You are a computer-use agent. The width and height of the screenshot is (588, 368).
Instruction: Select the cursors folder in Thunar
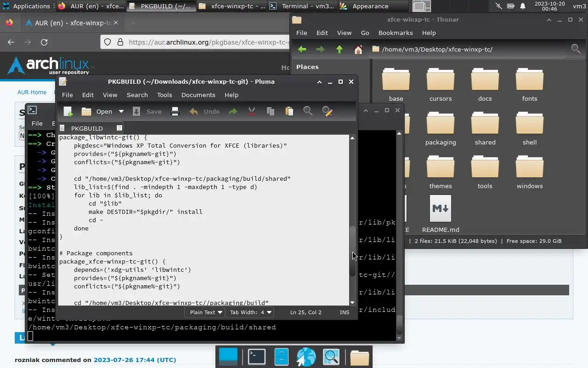[441, 85]
